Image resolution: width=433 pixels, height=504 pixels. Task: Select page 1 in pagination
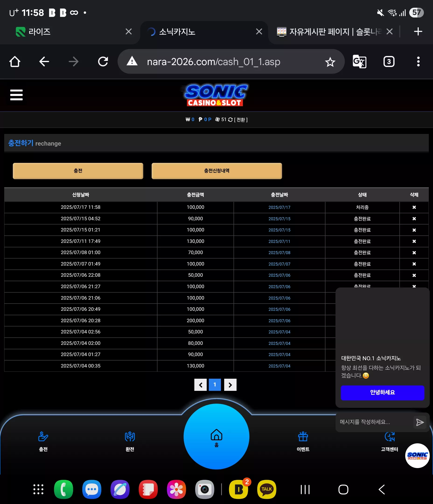[215, 385]
